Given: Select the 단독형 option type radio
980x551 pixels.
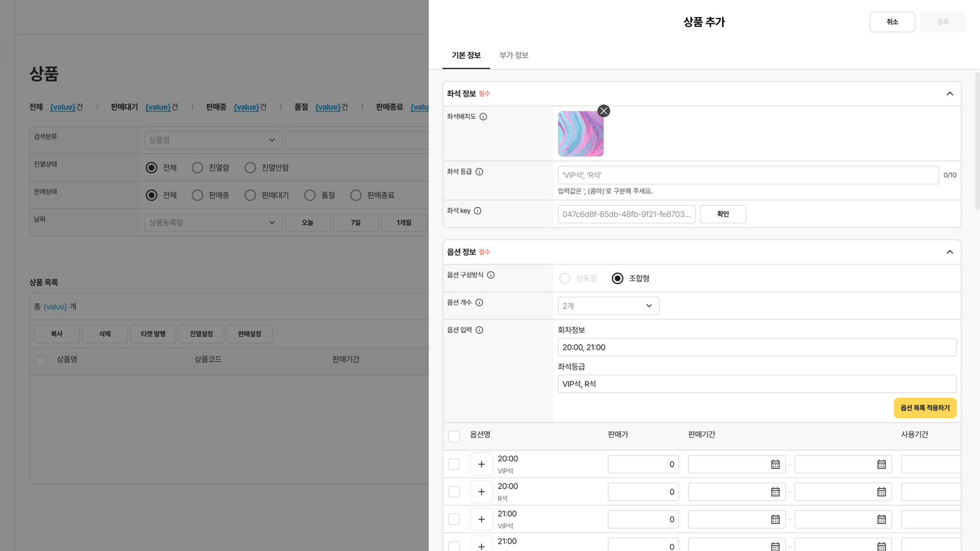Looking at the screenshot, I should (x=565, y=279).
